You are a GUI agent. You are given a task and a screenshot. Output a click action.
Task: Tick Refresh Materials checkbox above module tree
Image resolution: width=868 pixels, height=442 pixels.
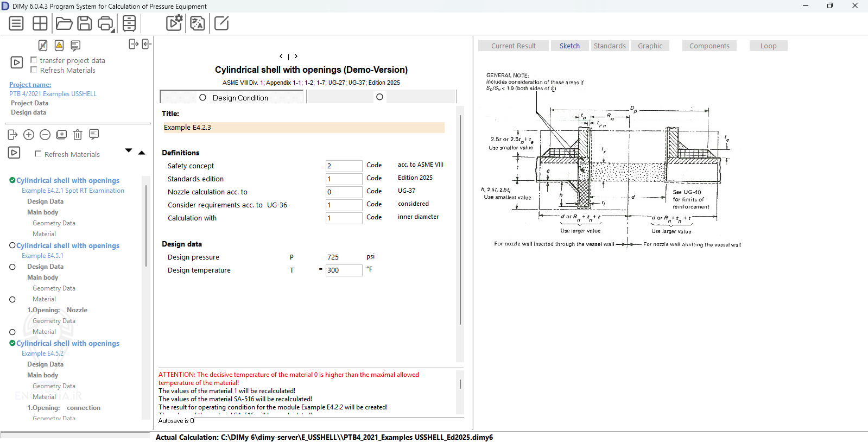pos(38,154)
